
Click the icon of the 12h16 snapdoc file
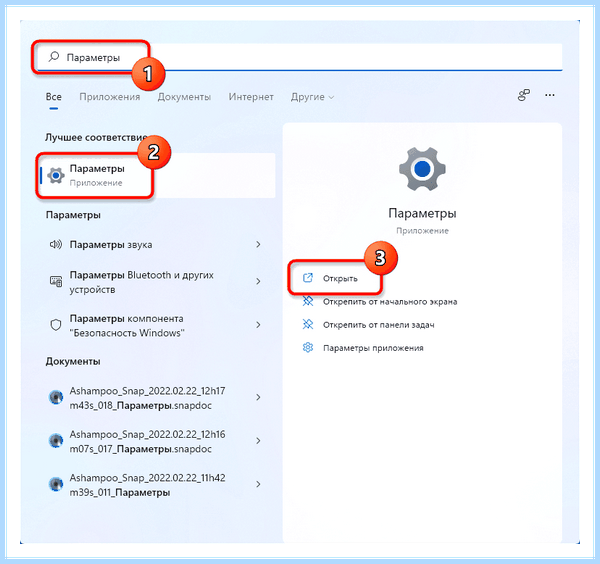pyautogui.click(x=56, y=441)
